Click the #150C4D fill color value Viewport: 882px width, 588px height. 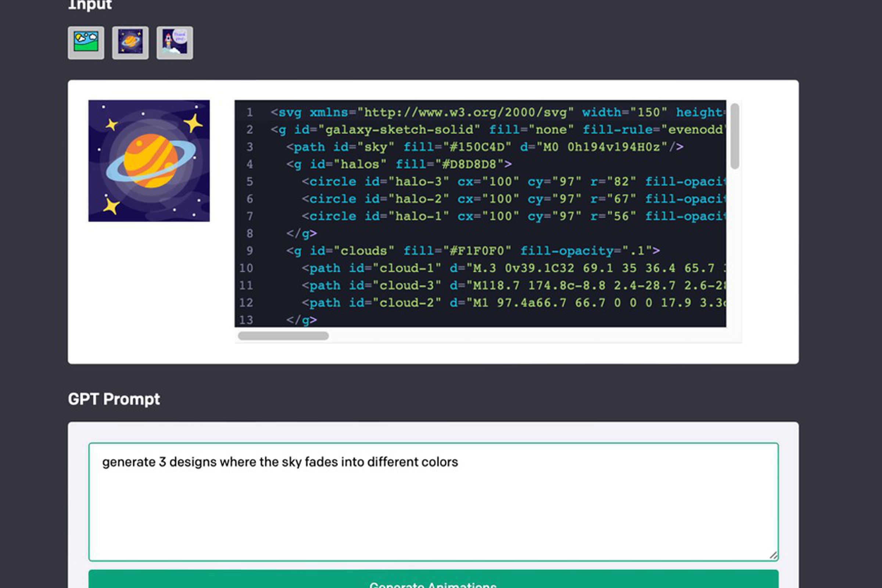[x=477, y=147]
